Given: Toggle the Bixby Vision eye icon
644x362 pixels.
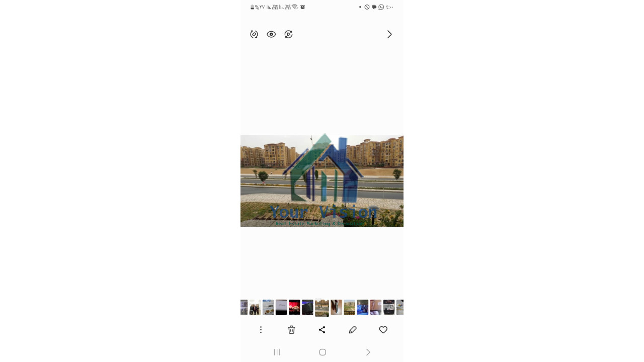Looking at the screenshot, I should click(x=271, y=34).
